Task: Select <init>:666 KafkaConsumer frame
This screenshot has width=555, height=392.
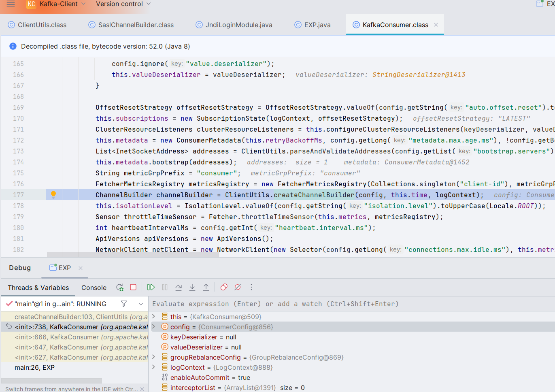Action: point(75,337)
